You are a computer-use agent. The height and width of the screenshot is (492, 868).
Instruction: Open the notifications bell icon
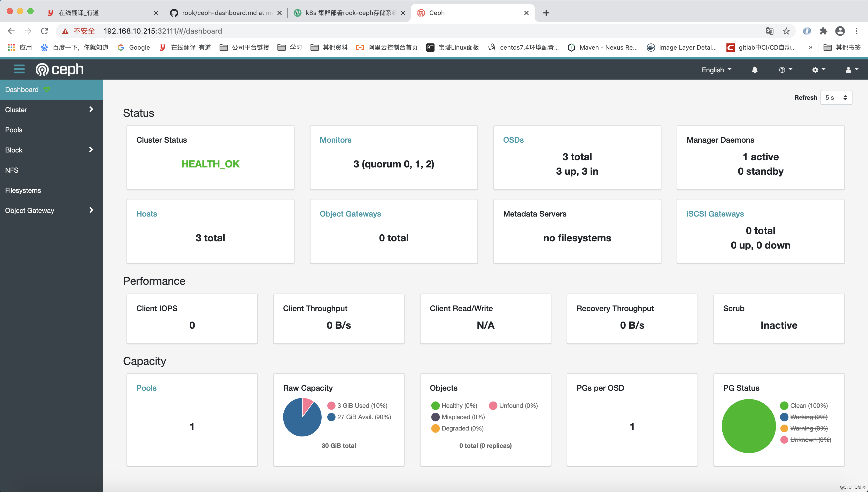(x=754, y=70)
